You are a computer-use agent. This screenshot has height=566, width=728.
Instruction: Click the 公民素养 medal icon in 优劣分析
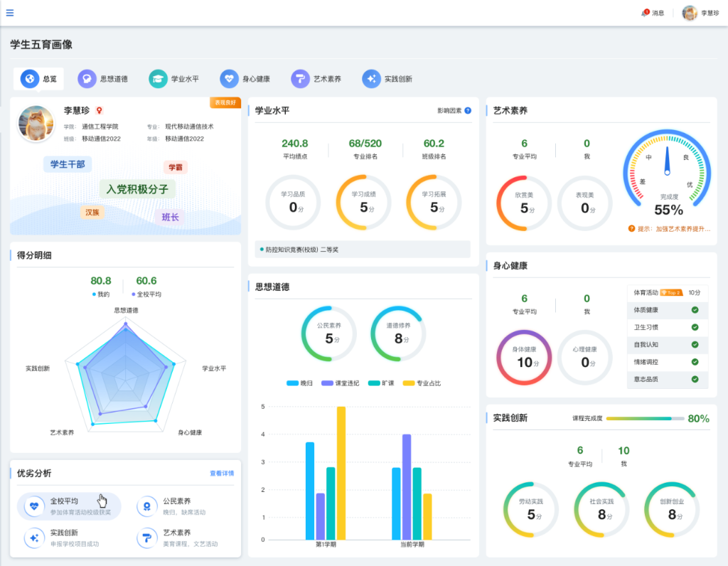click(146, 506)
